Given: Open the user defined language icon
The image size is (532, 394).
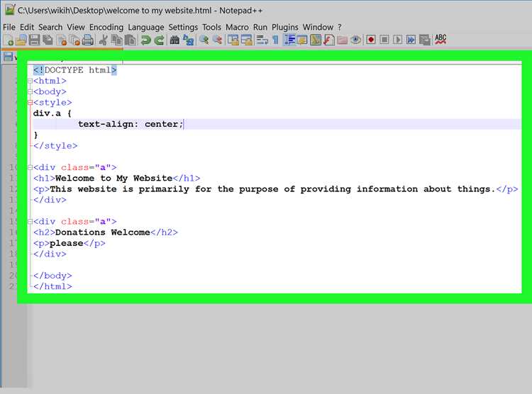Looking at the screenshot, I should [301, 40].
